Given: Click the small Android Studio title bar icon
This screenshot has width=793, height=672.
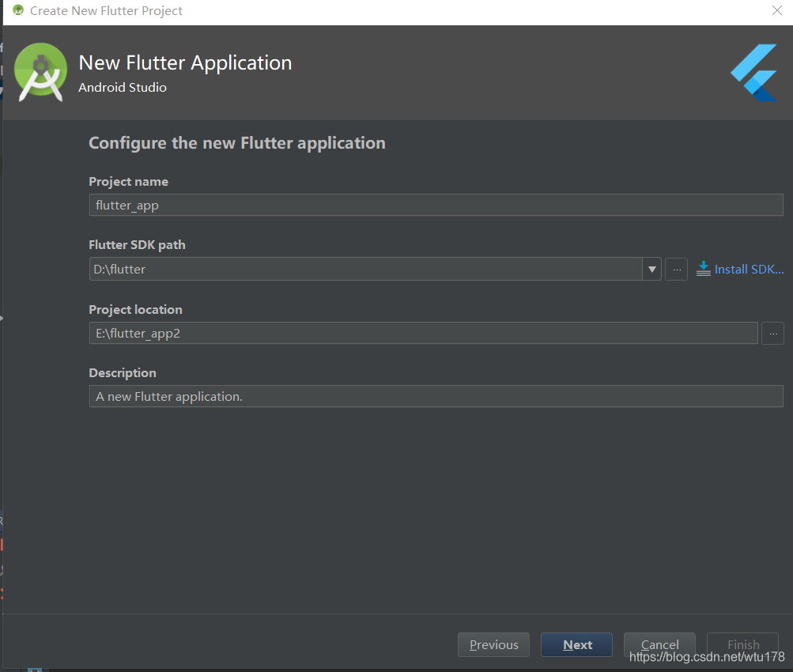Looking at the screenshot, I should [x=18, y=10].
